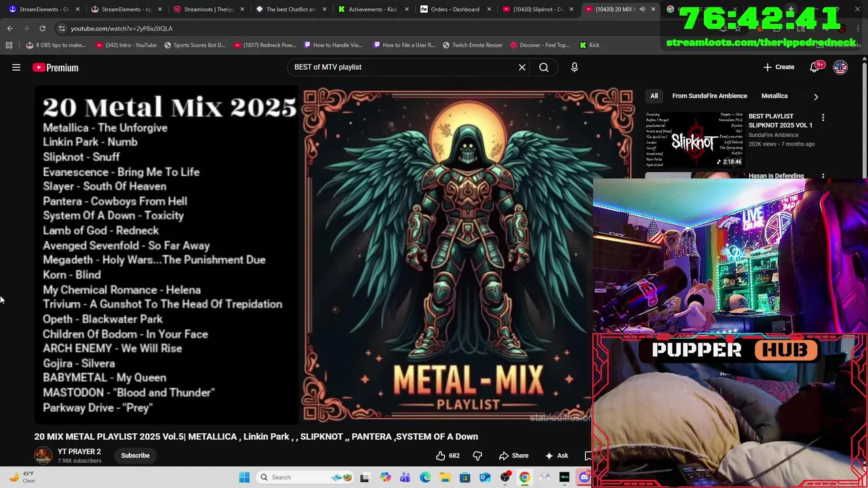Open the (342) Intro - YouTube bookmark
868x488 pixels.
[127, 45]
